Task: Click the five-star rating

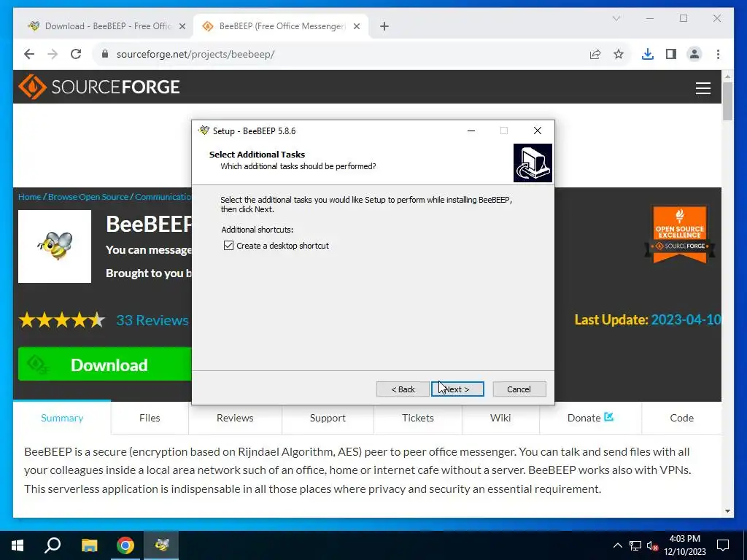Action: [62, 320]
